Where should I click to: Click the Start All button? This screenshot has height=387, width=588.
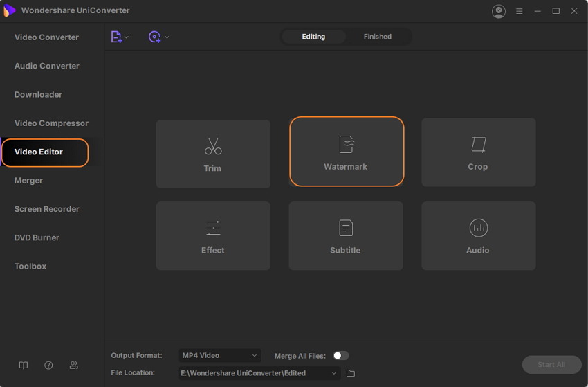pos(551,364)
